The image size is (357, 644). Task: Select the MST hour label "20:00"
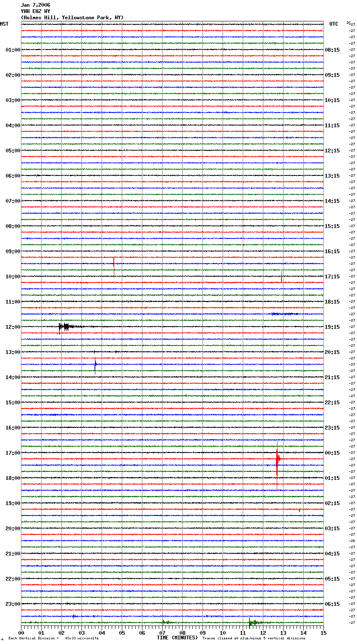[13, 529]
